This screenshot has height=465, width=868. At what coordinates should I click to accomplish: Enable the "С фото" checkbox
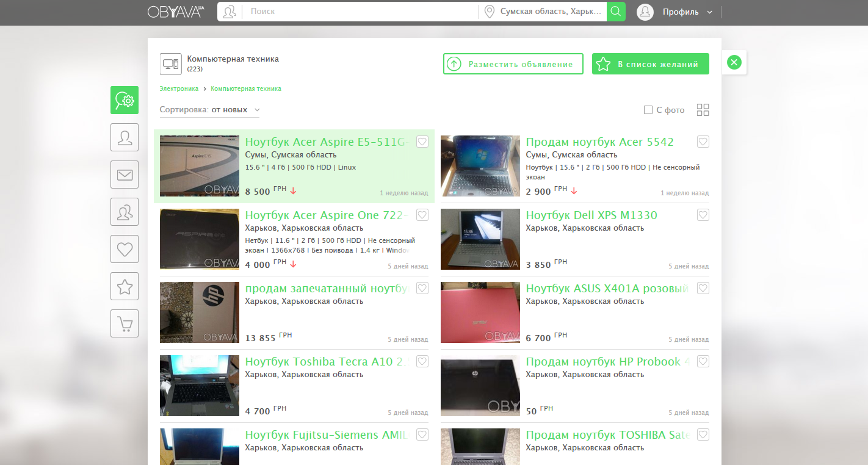pos(648,110)
